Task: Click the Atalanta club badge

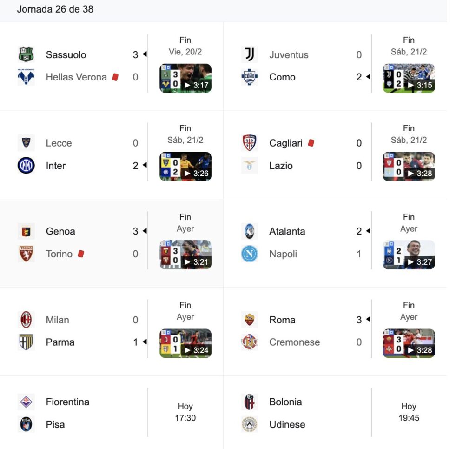Action: 250,231
